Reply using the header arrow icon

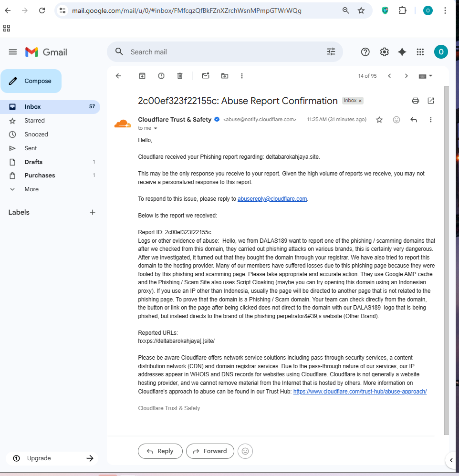click(414, 120)
